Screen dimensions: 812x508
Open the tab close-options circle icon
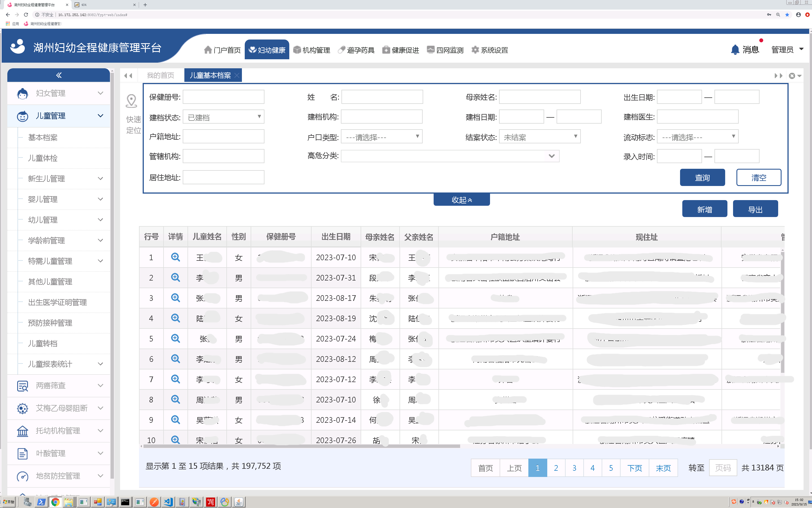click(x=792, y=76)
